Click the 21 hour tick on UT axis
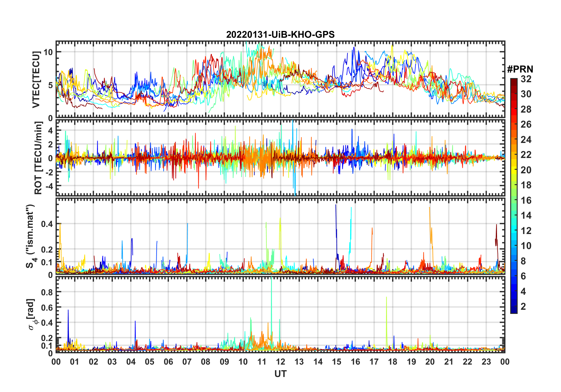Viewport: 561px width, 392px height. [449, 362]
